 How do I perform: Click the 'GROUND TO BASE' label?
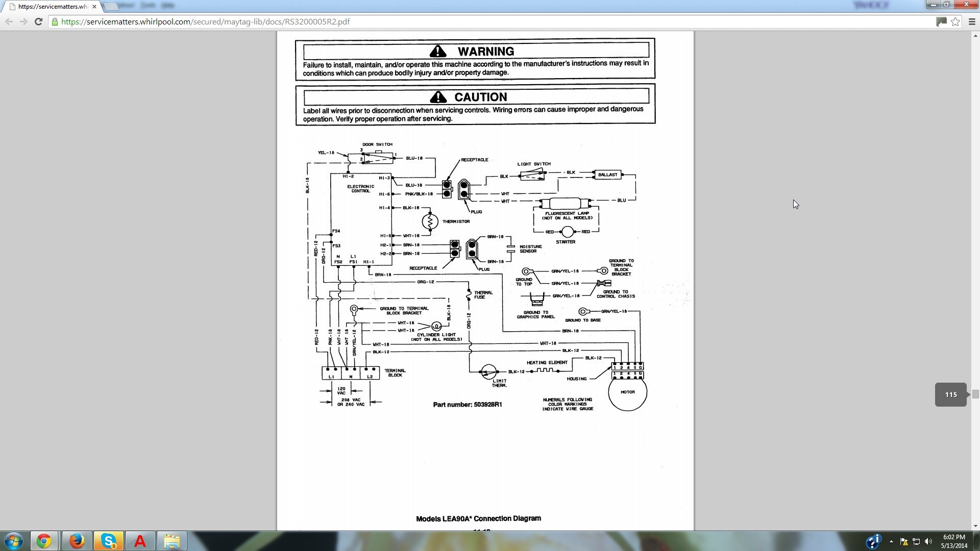[x=583, y=320]
